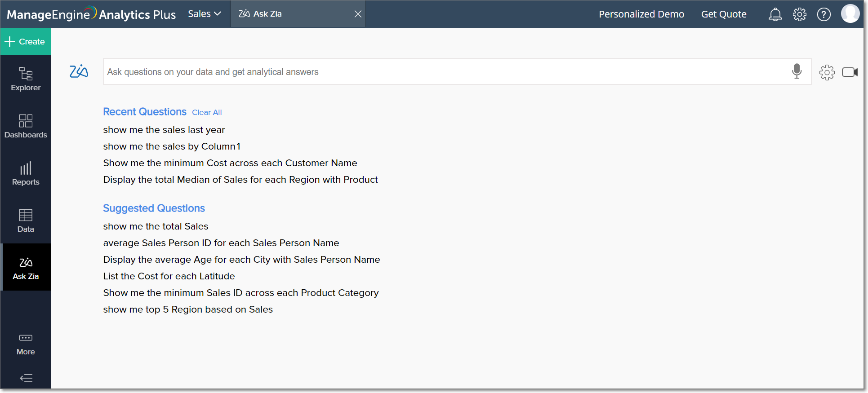Open Ask Zia settings gear beside search
This screenshot has width=868, height=393.
point(827,72)
